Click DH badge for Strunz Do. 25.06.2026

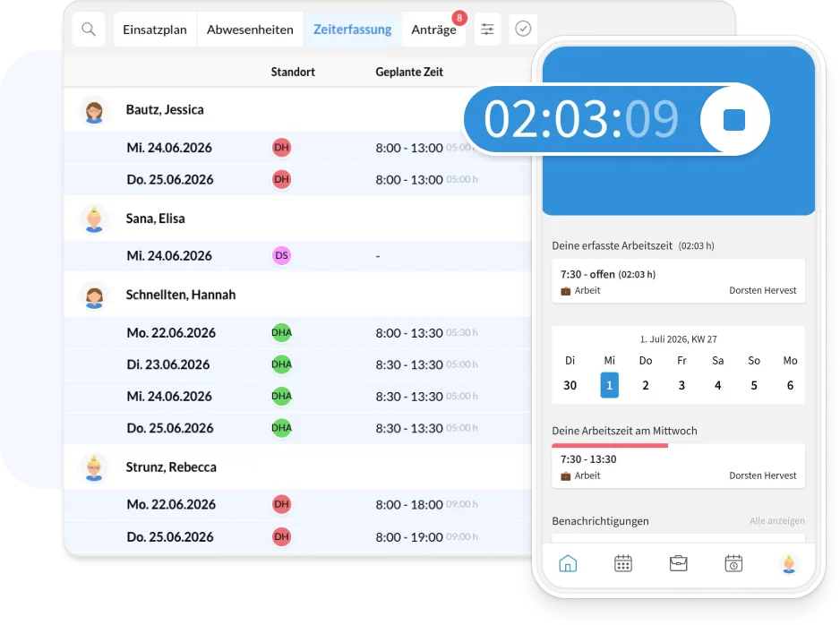coord(281,536)
